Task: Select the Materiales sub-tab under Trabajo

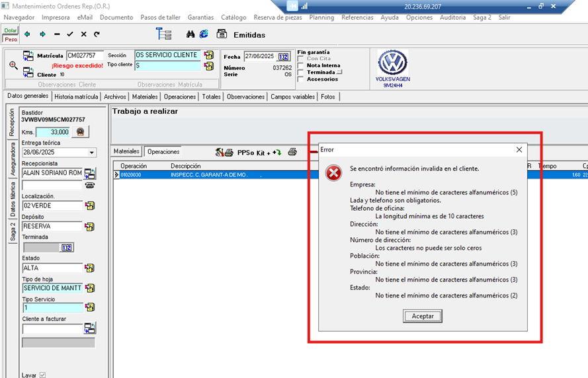Action: tap(127, 151)
